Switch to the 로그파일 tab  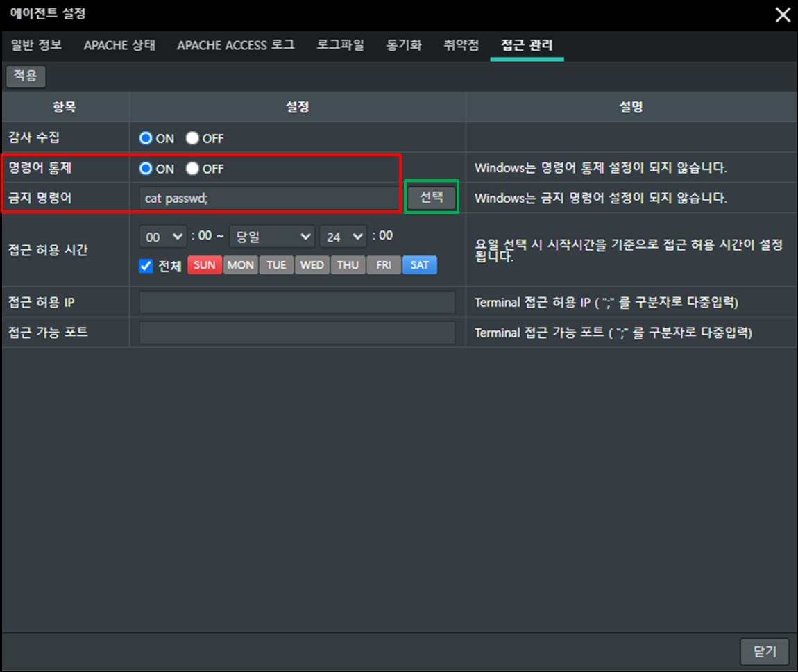pos(340,45)
